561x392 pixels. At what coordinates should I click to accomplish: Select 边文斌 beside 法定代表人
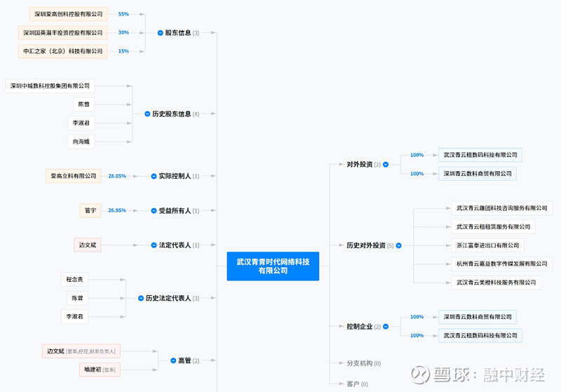pos(87,245)
